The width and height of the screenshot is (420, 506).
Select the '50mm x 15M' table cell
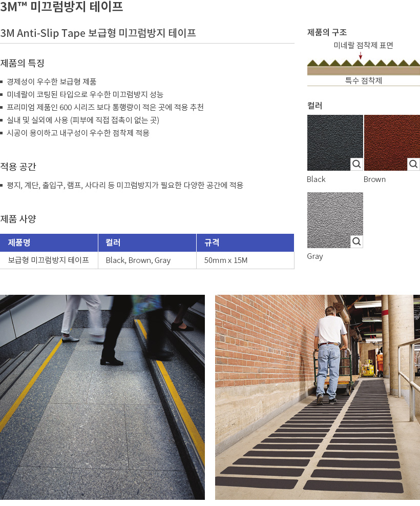(x=226, y=260)
